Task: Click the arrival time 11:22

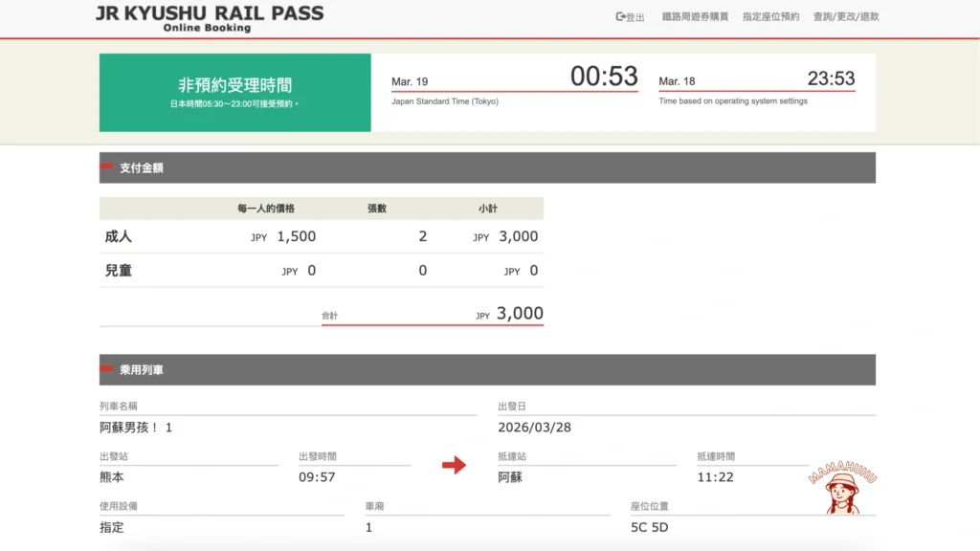Action: 715,477
